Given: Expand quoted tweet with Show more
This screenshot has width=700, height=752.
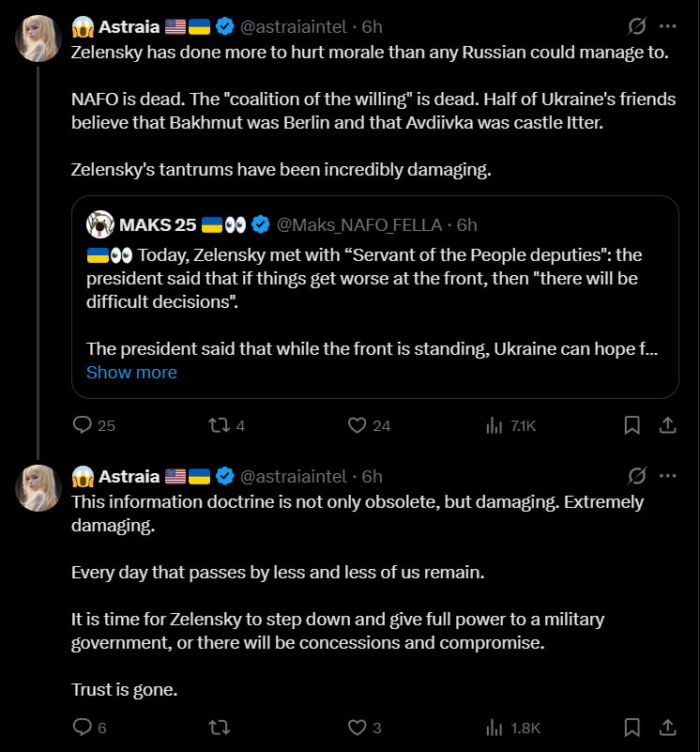Looking at the screenshot, I should 132,373.
